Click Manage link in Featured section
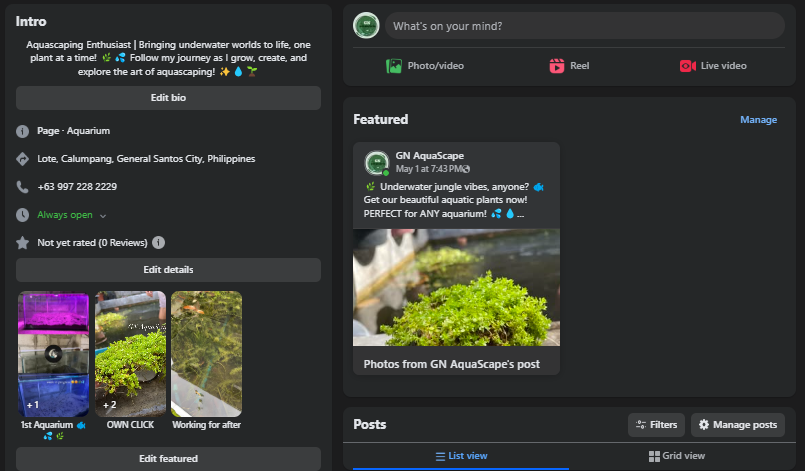Image resolution: width=805 pixels, height=471 pixels. [758, 120]
